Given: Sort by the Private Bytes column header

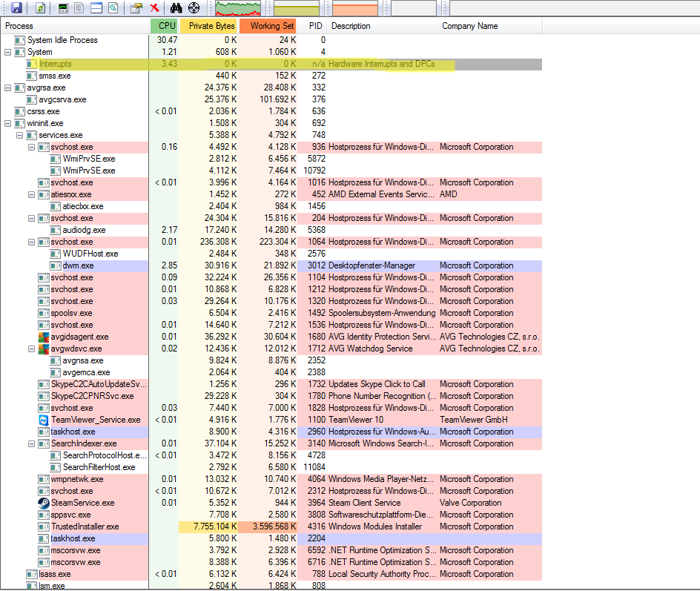Looking at the screenshot, I should (x=209, y=26).
